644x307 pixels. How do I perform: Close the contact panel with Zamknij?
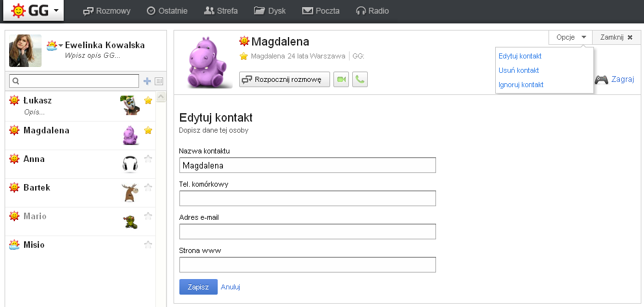[x=617, y=37]
